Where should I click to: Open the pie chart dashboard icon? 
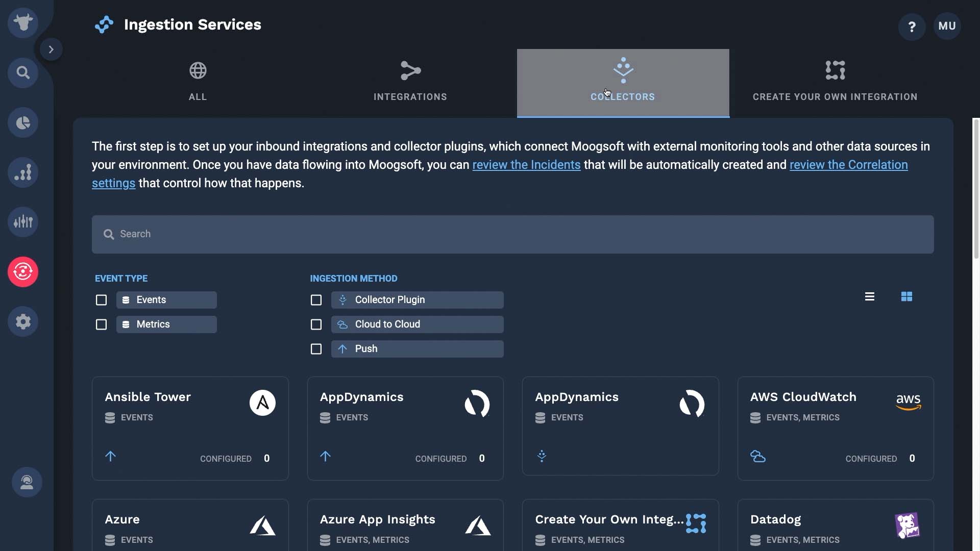(x=23, y=122)
